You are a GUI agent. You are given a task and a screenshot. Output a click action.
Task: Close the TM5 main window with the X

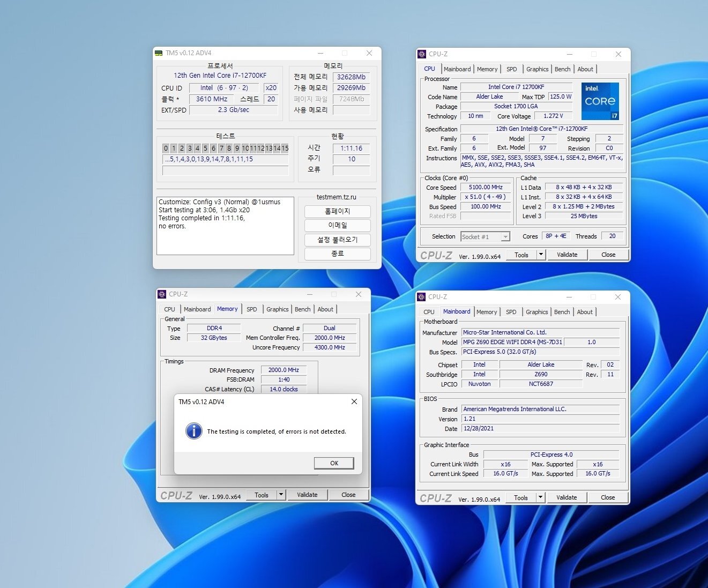pos(369,53)
